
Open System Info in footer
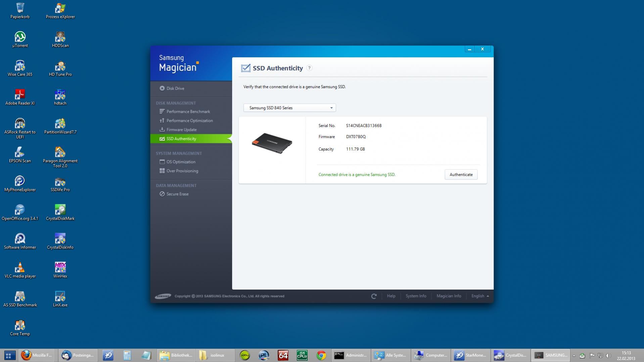point(416,296)
